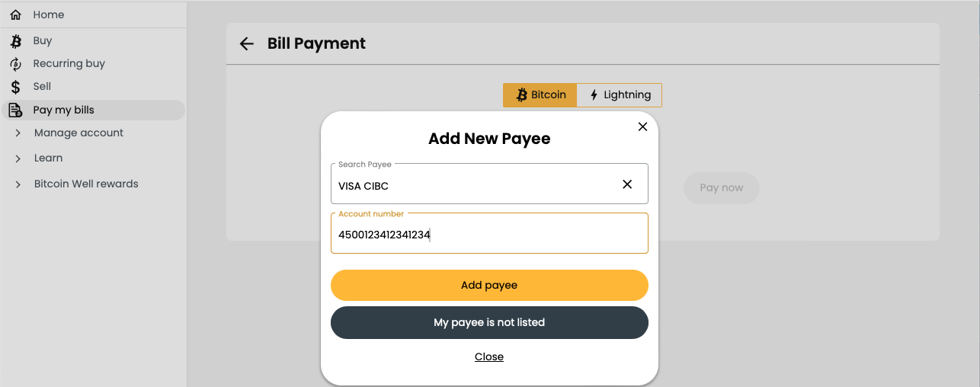980x387 pixels.
Task: Clear the Search Payee field with X
Action: 627,184
